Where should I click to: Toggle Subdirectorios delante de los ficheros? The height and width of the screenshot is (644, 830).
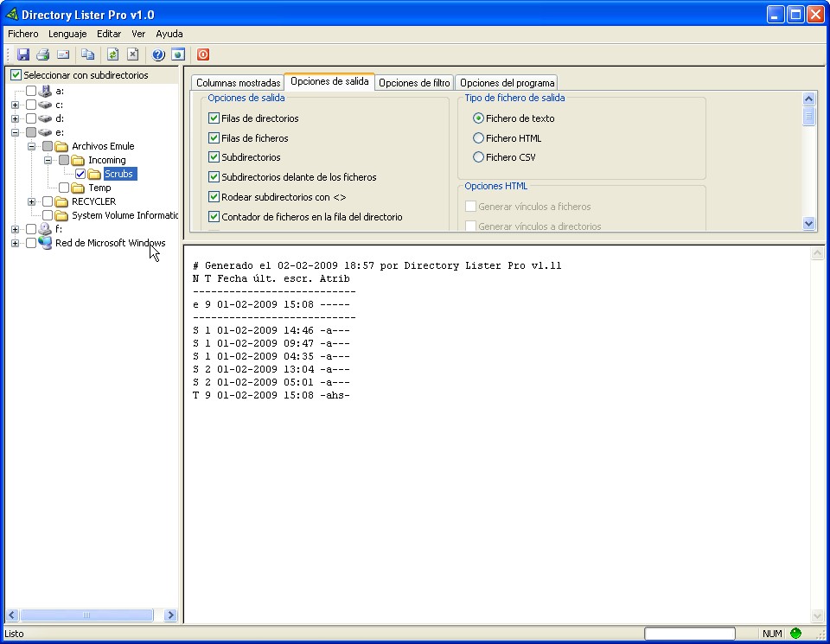click(214, 176)
